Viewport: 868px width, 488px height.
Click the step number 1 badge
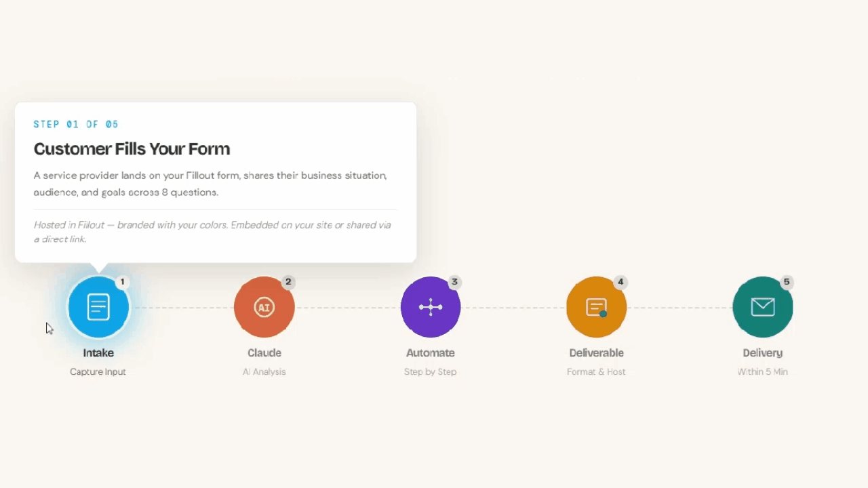tap(122, 282)
